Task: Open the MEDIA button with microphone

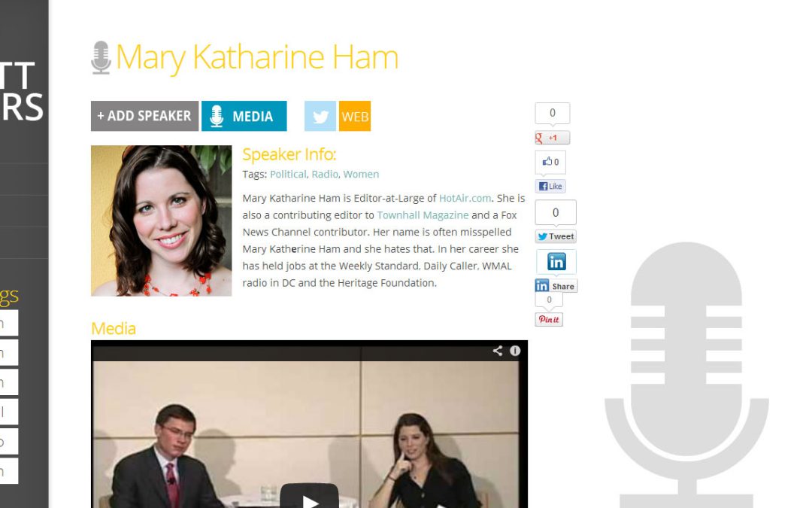Action: pyautogui.click(x=244, y=116)
